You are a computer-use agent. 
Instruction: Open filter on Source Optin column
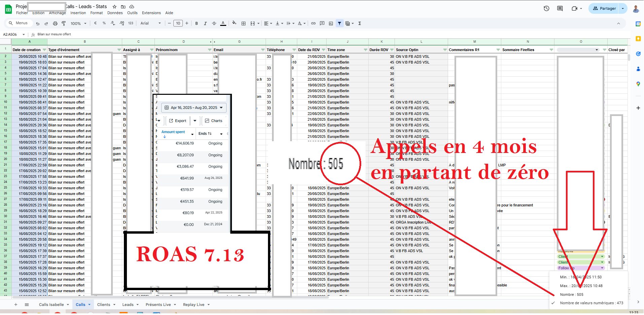tap(445, 50)
